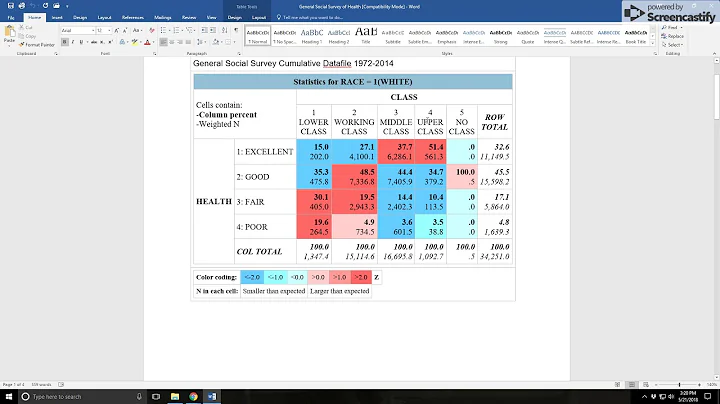Select Justify alignment icon

(x=188, y=42)
